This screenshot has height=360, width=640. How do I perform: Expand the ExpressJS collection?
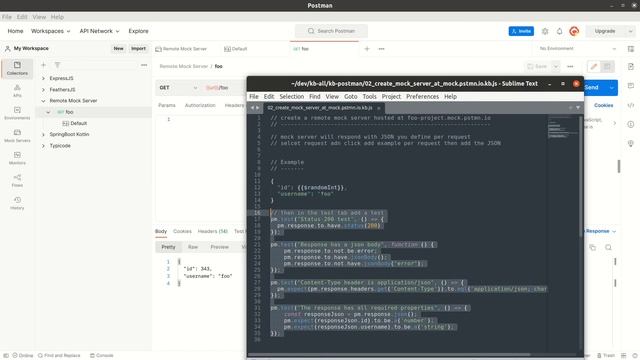coord(43,78)
